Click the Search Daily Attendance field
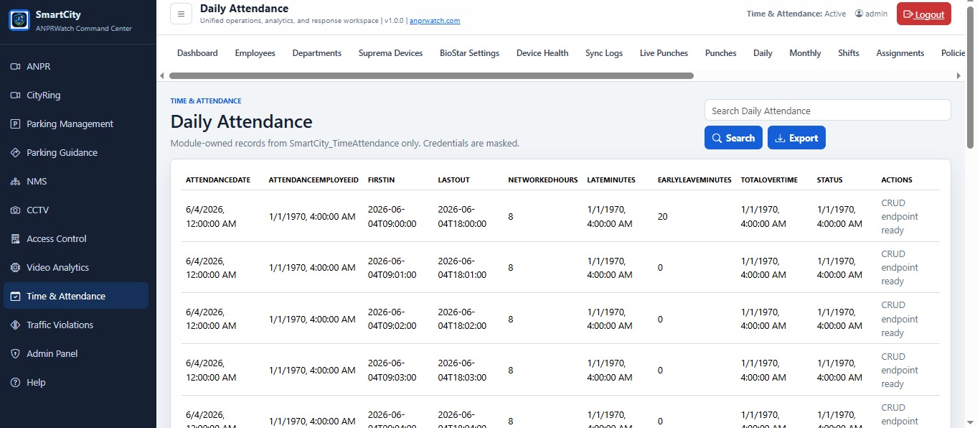This screenshot has width=980, height=428. click(827, 111)
